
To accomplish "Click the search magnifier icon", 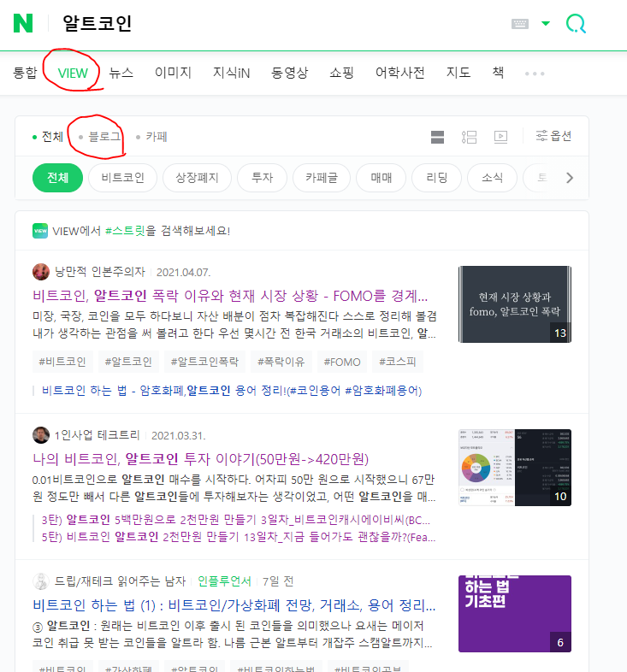I will coord(576,24).
